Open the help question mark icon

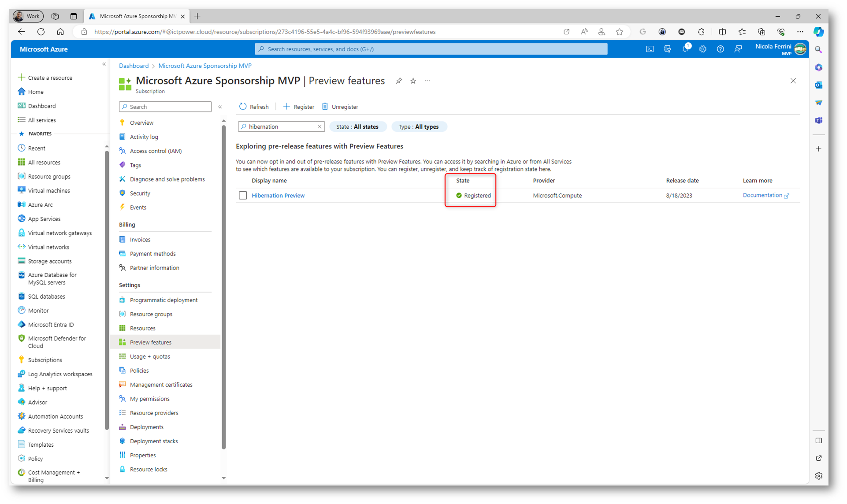click(720, 49)
